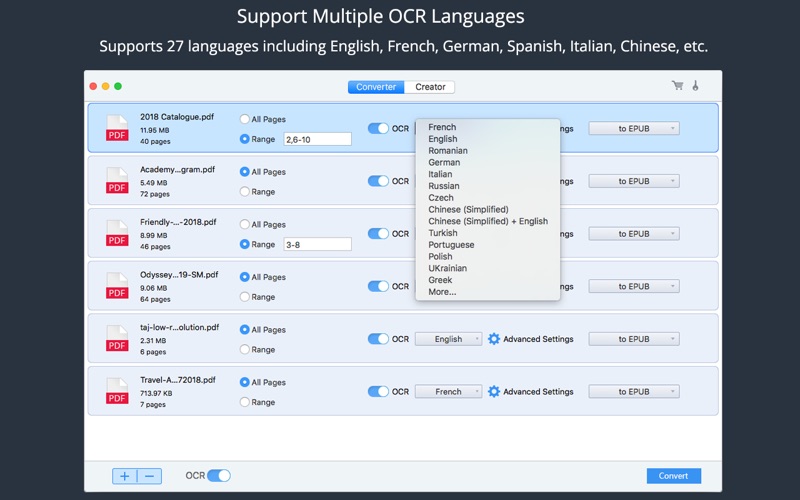Open Advanced Settings gear for Travel-A...72018.pdf
The width and height of the screenshot is (800, 500).
tap(493, 392)
